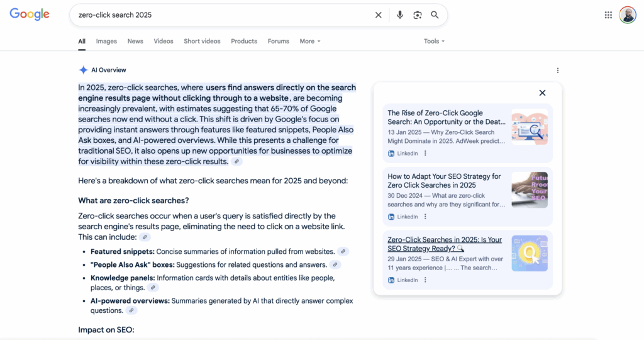Image resolution: width=644 pixels, height=340 pixels.
Task: Click '30 Dec 2024' snippet on second card
Action: click(447, 200)
